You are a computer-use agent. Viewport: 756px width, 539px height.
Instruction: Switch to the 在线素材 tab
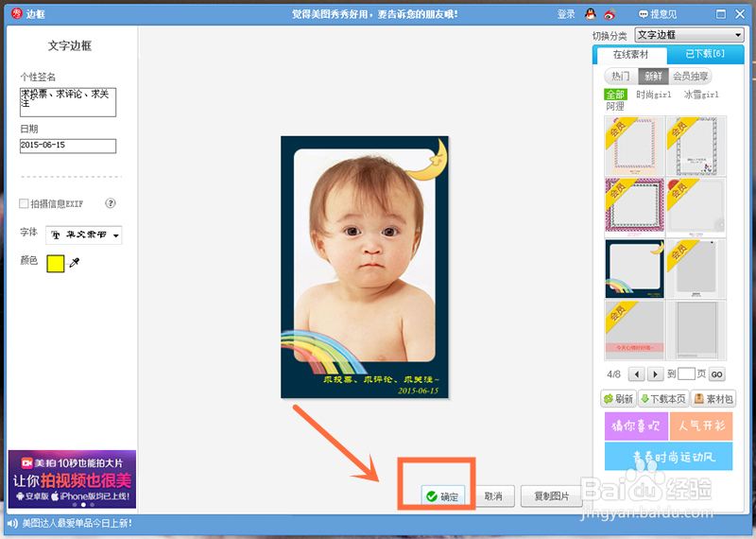click(630, 55)
